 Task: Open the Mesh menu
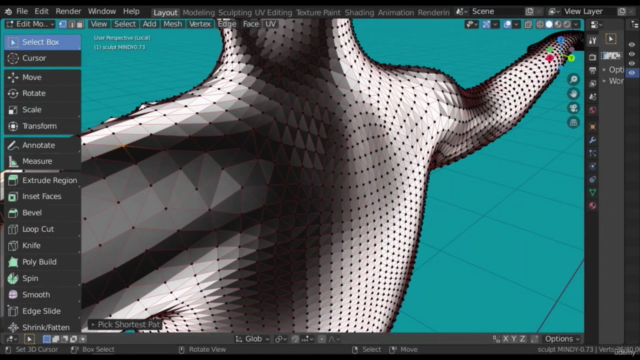[x=173, y=24]
